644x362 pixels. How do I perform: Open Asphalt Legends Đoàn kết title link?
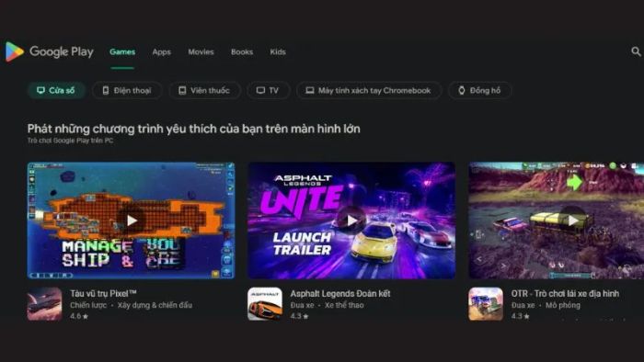click(340, 293)
